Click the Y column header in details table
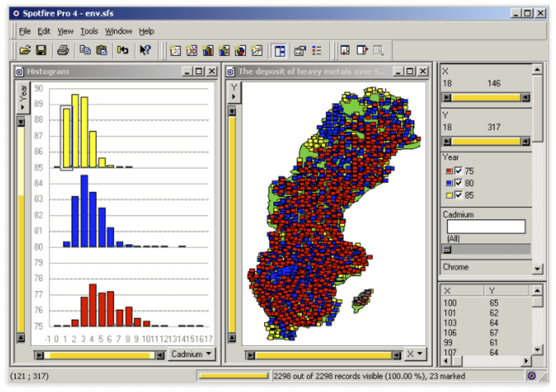The image size is (556, 392). pos(508,291)
